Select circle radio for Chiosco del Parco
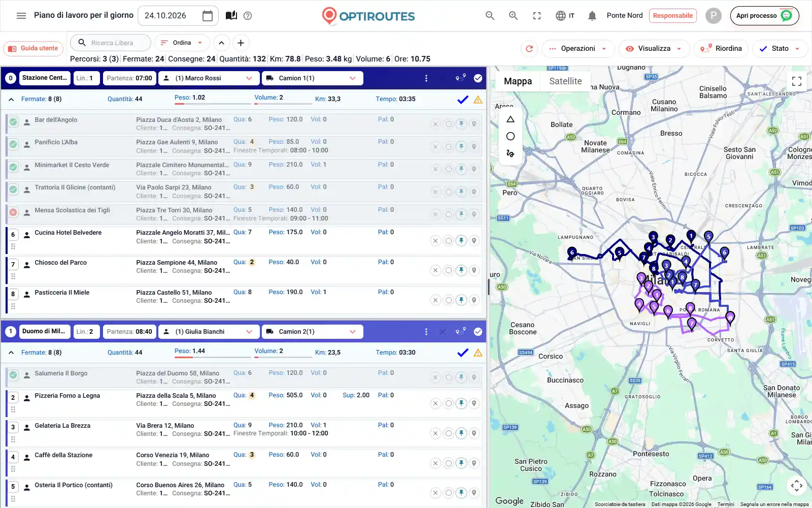The height and width of the screenshot is (508, 812). point(449,270)
